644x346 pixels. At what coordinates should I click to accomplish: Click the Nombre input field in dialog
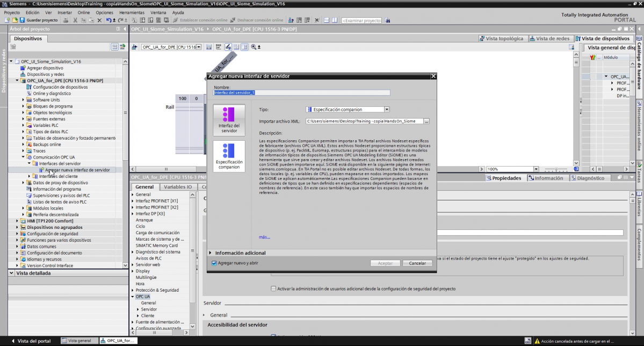pyautogui.click(x=302, y=93)
